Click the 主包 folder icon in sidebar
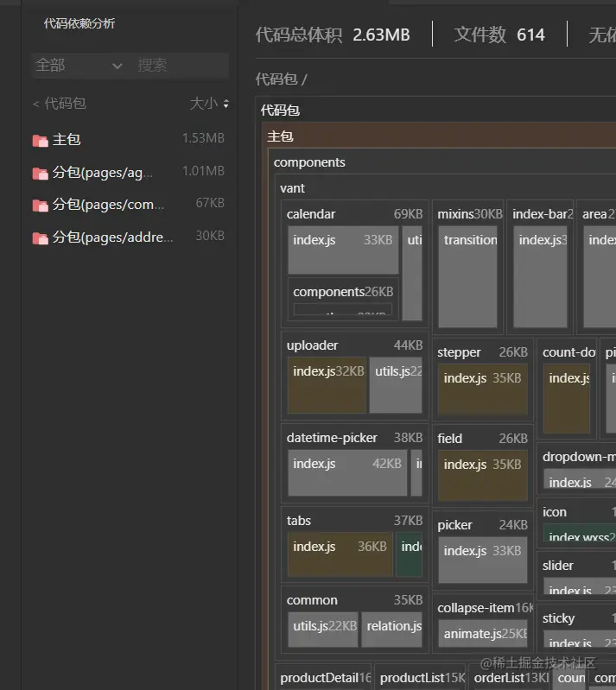 pyautogui.click(x=40, y=141)
